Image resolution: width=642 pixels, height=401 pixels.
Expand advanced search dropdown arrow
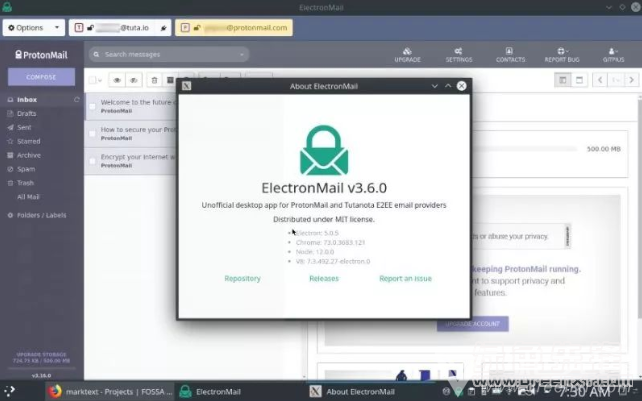click(x=242, y=54)
